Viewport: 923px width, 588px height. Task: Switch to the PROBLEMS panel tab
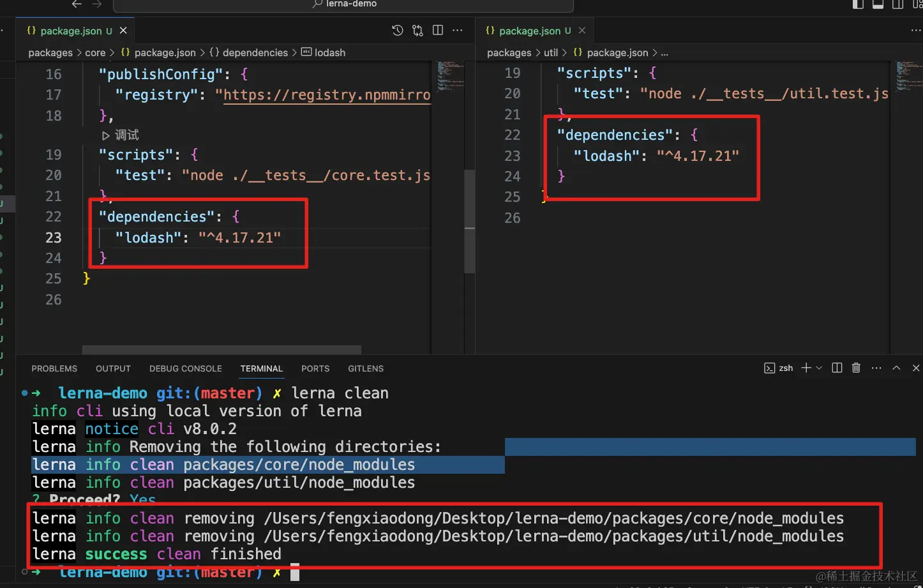tap(54, 368)
